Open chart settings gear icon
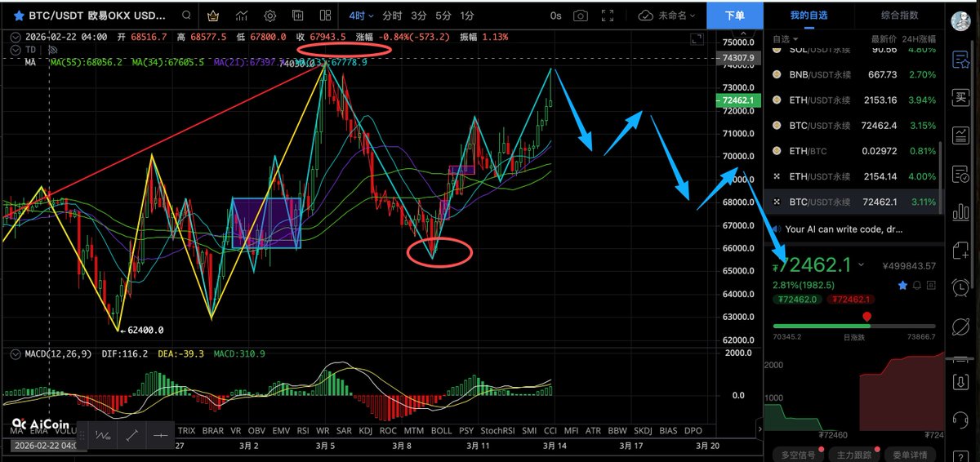Screen dimensions: 980x462 point(270,16)
